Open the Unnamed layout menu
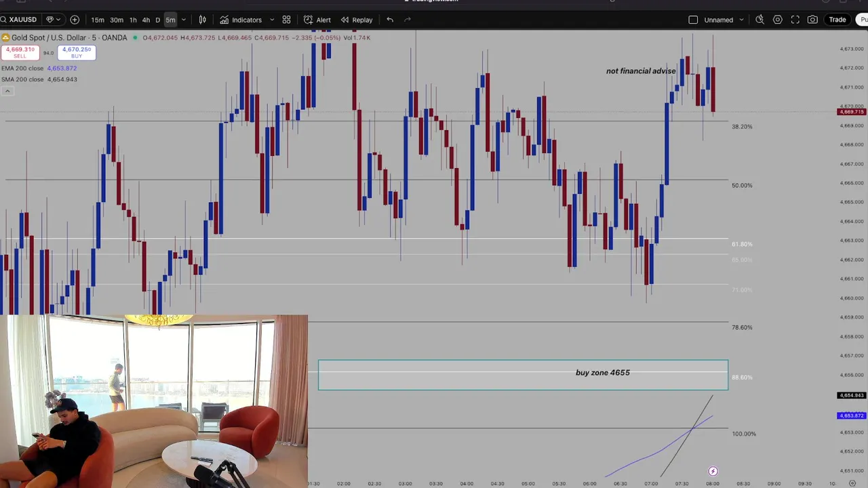 (719, 20)
